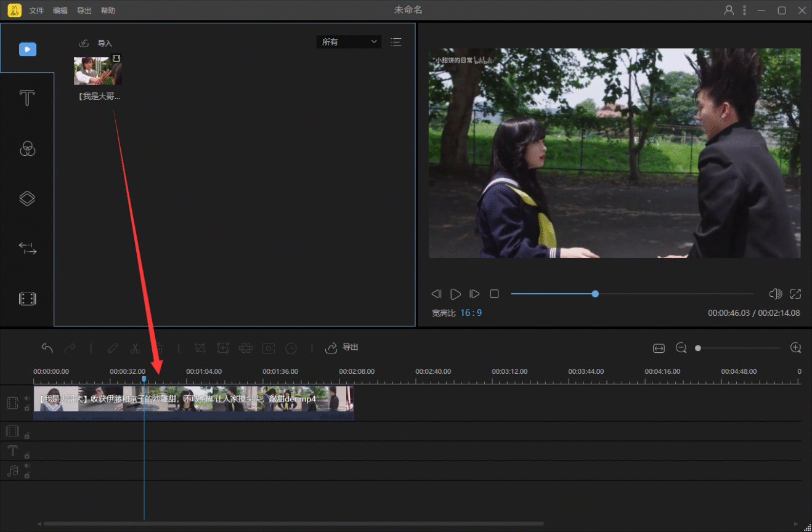Open the Transitions panel with arrows icon
The image size is (812, 532).
pos(27,248)
